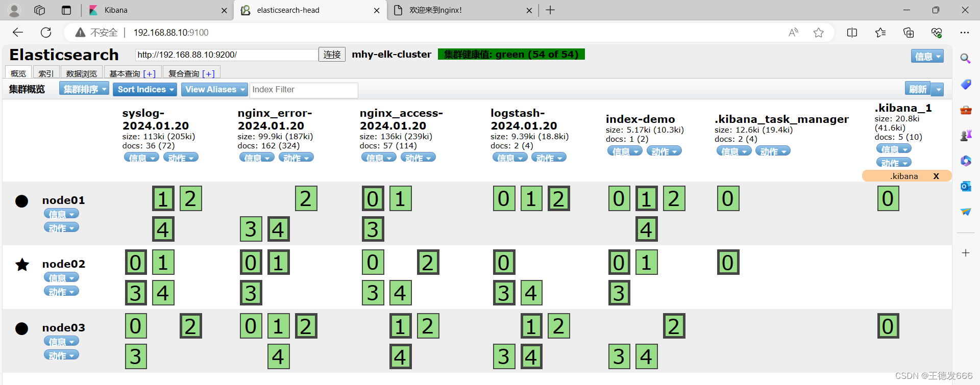
Task: Open the tab actions menu icon
Action: (x=66, y=10)
